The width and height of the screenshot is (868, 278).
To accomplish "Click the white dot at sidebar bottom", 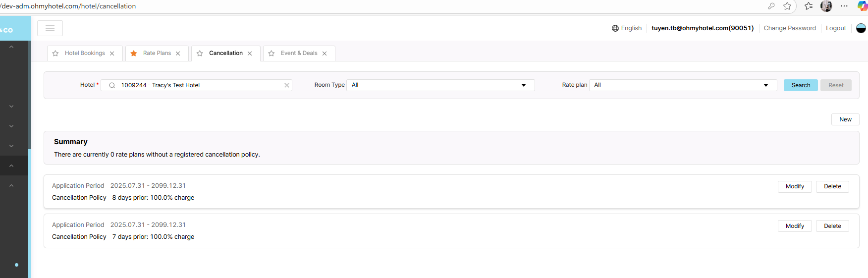I will coord(16,265).
